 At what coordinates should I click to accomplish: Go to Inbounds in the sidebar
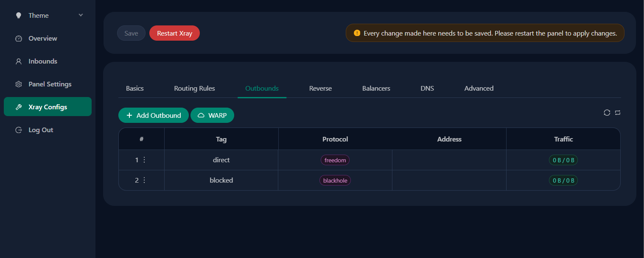(42, 61)
